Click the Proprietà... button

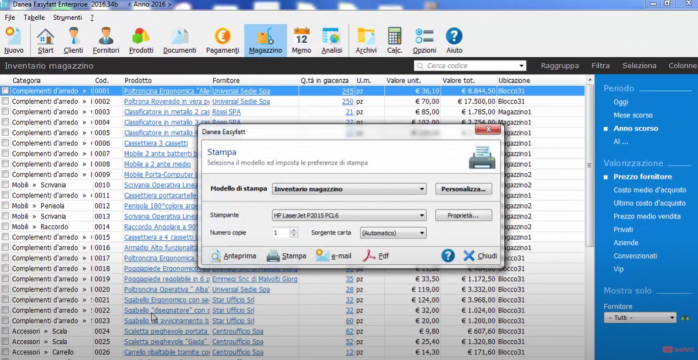click(x=463, y=215)
